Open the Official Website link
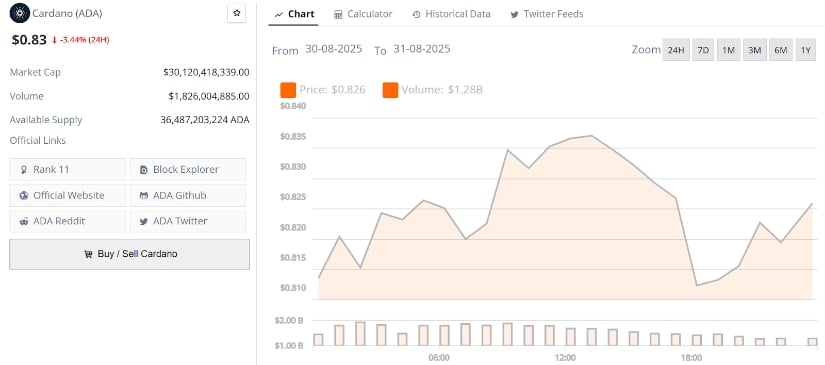Viewport: 825px width, 365px height. coord(68,196)
